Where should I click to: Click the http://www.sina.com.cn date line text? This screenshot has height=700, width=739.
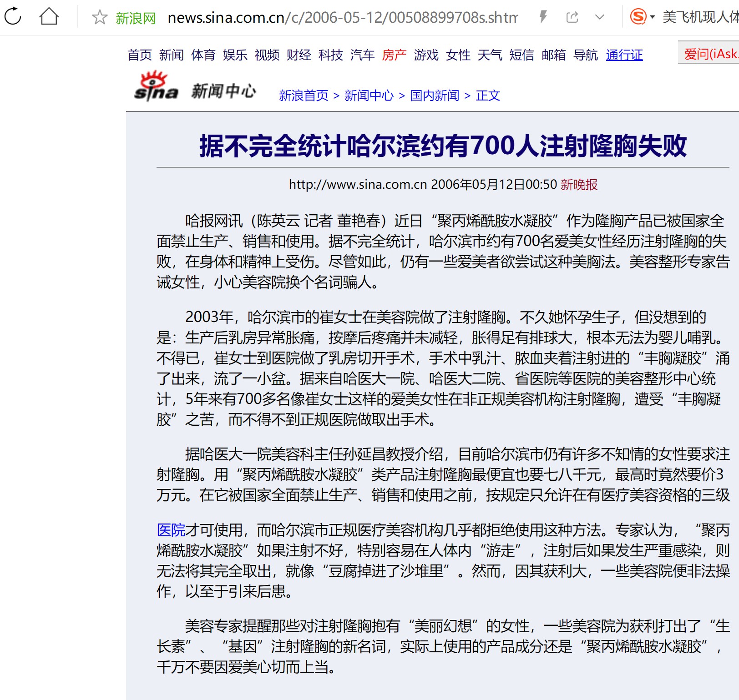tap(423, 185)
